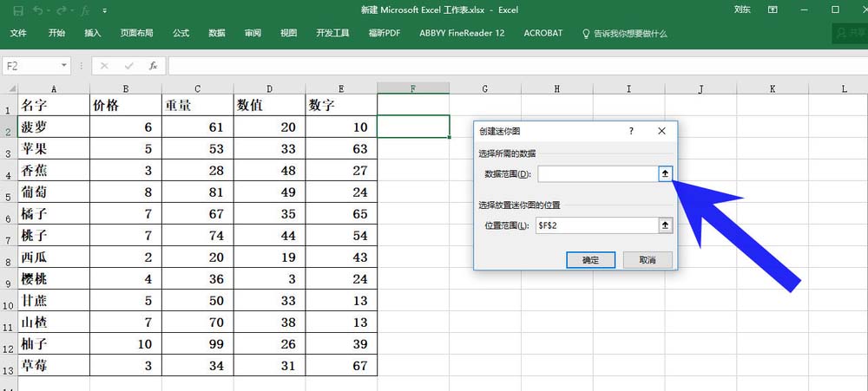
Task: Click the select-all corner triangle
Action: [11, 88]
